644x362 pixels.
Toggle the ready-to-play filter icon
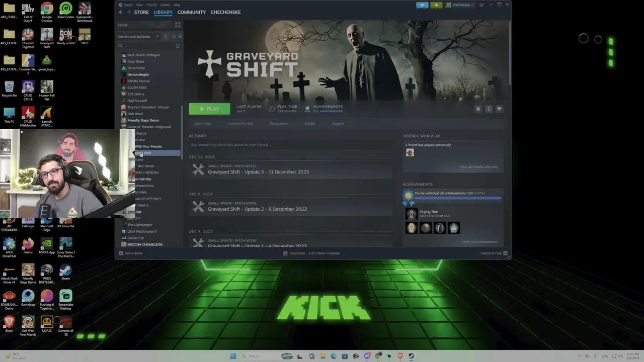pyautogui.click(x=180, y=37)
